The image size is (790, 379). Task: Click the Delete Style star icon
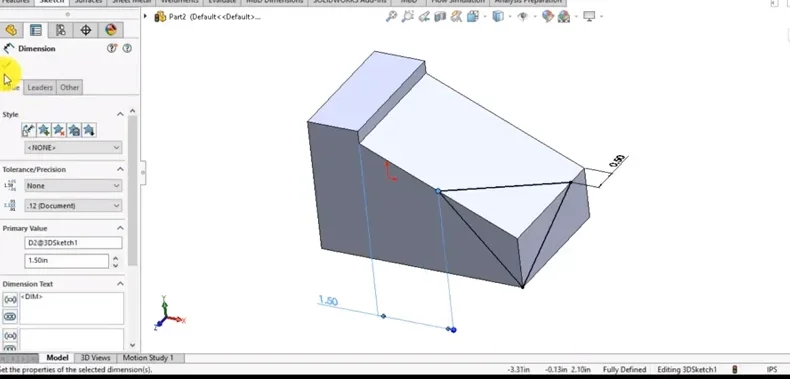(59, 131)
